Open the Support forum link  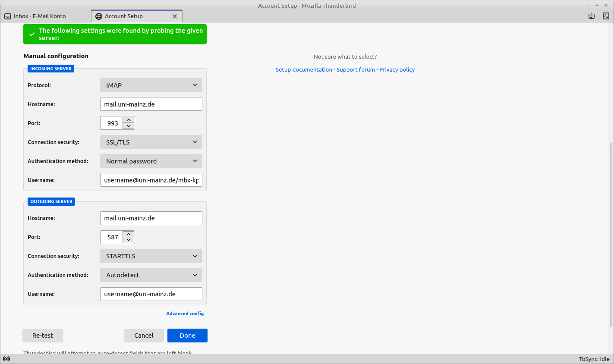(356, 69)
